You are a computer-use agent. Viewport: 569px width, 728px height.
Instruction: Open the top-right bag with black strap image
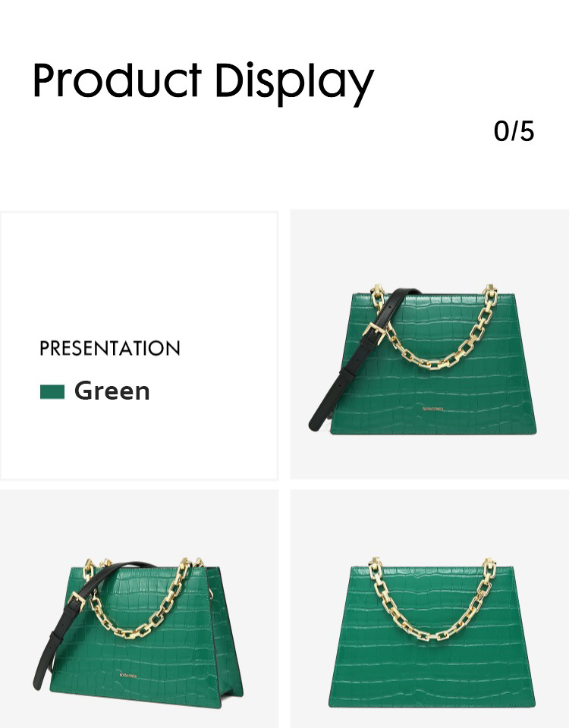point(429,344)
